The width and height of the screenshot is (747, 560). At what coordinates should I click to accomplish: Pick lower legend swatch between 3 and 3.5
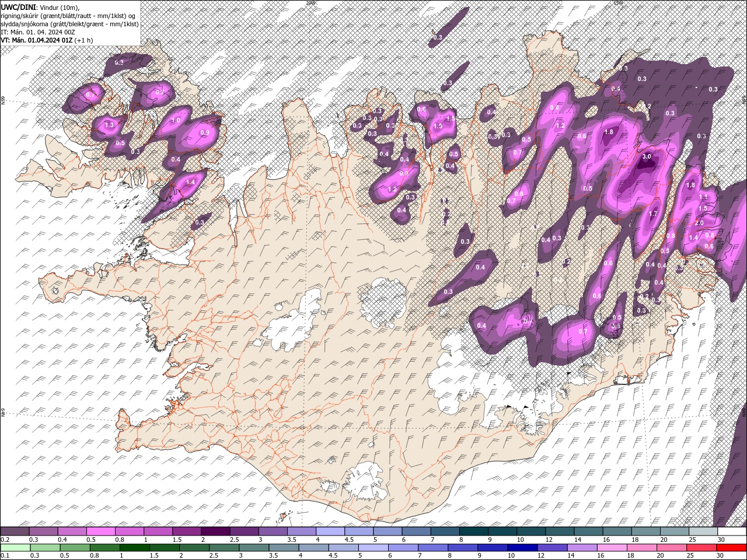tap(254, 548)
